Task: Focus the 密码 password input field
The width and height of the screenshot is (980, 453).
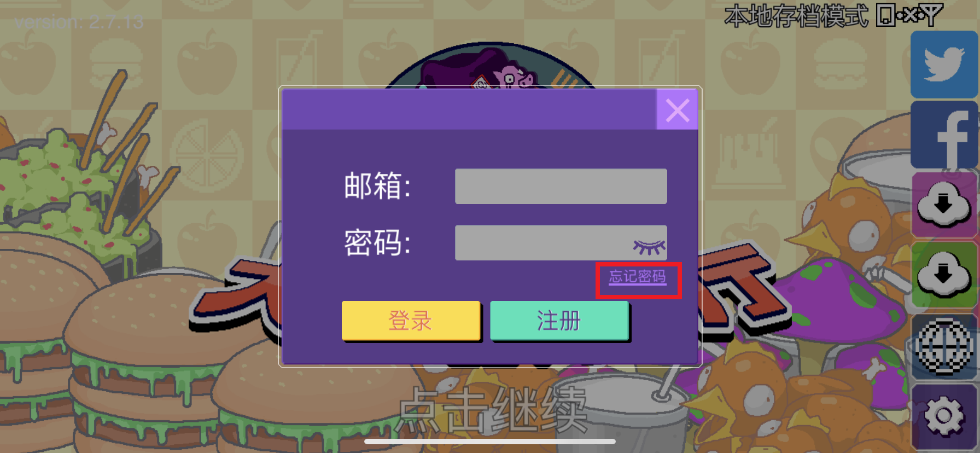Action: point(561,243)
